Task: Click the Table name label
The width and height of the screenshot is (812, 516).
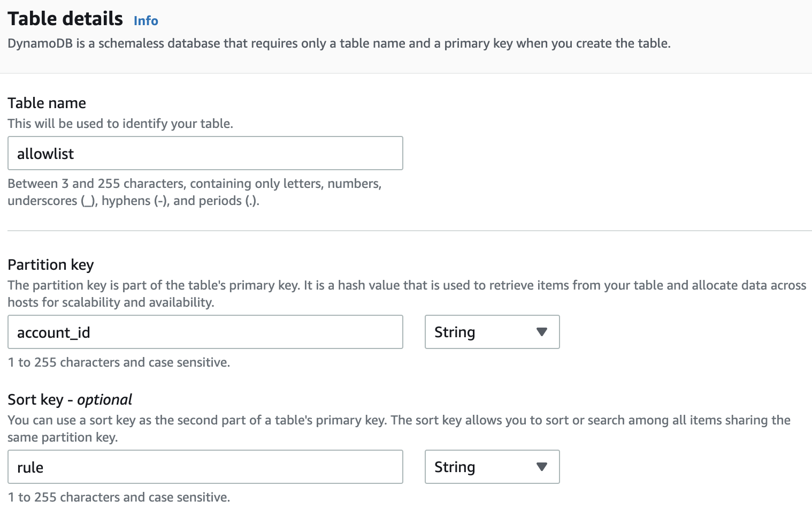Action: tap(47, 103)
